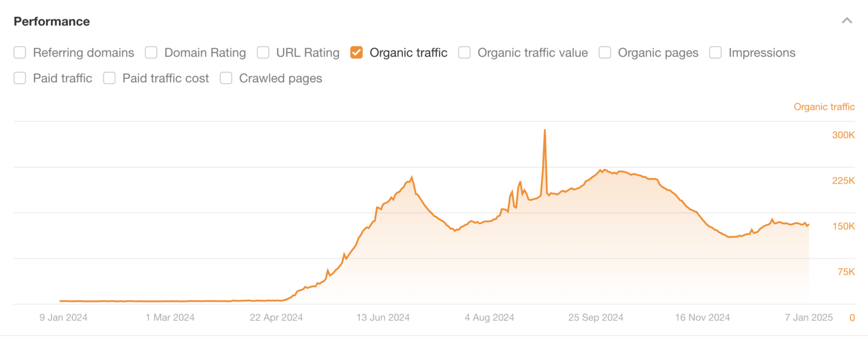
Task: Enable the Referring domains checkbox
Action: coord(20,52)
